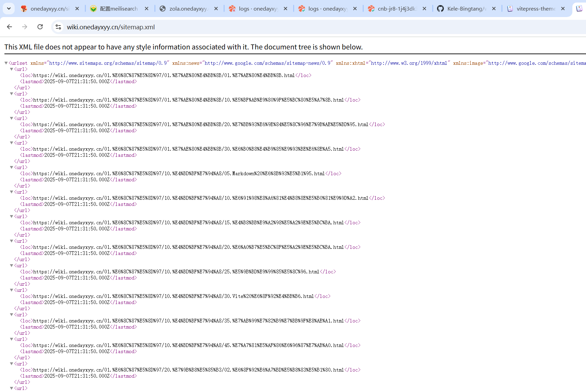Click the browser forward arrow
Screen dimensions: 586x392
pos(25,27)
